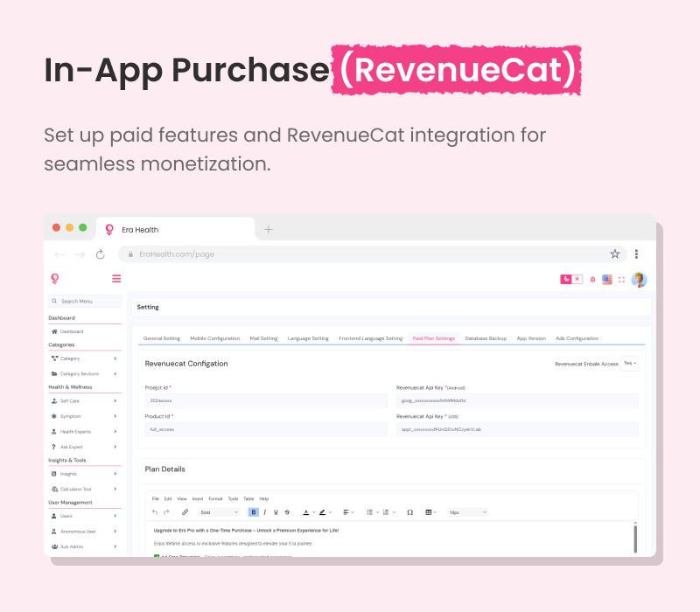Open Sub Admin in the sidebar
700x612 pixels.
pyautogui.click(x=85, y=546)
